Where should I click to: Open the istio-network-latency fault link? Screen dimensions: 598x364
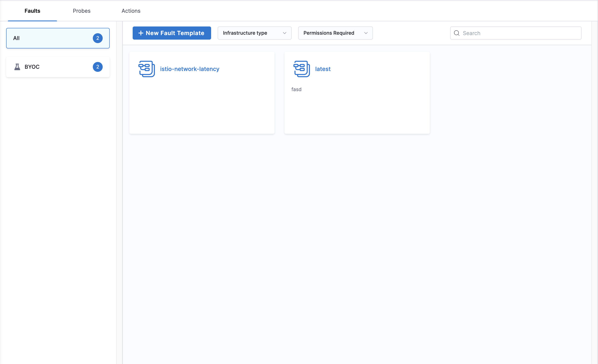tap(190, 69)
